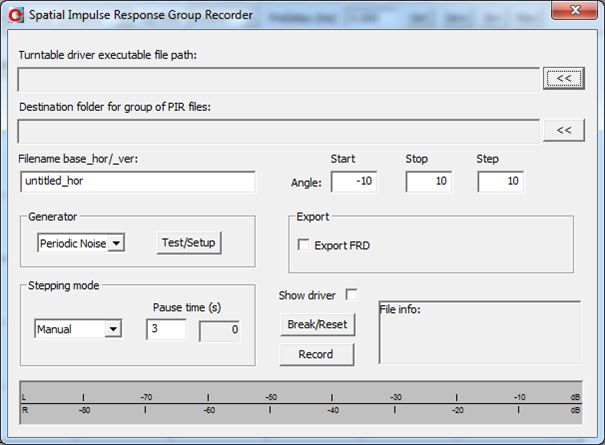Browse for the turntable driver executable
This screenshot has width=605, height=445.
[x=563, y=79]
